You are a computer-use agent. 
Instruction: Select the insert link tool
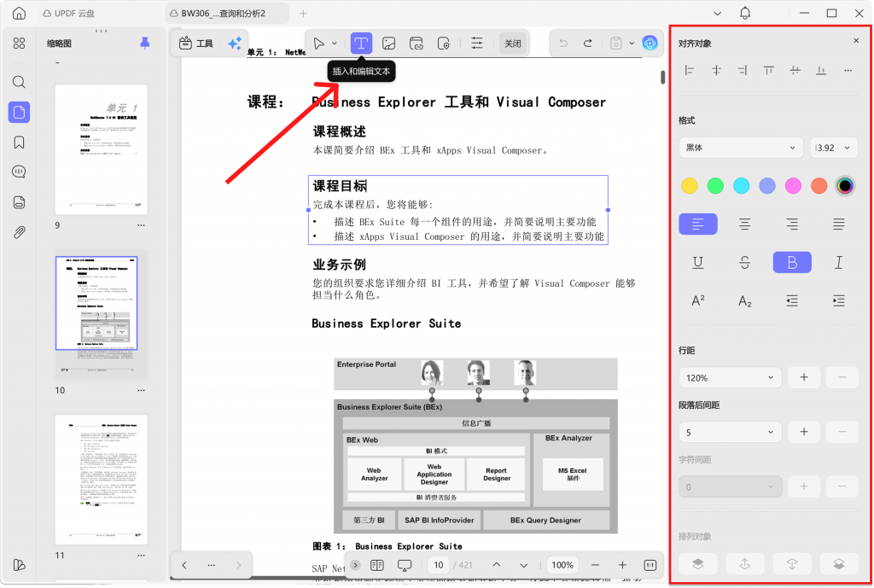[416, 44]
